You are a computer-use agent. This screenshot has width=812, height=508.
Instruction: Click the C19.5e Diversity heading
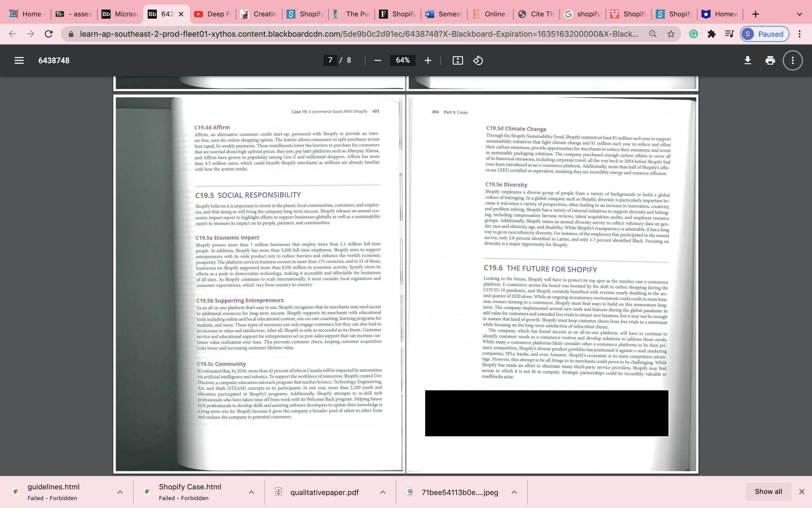coord(506,185)
